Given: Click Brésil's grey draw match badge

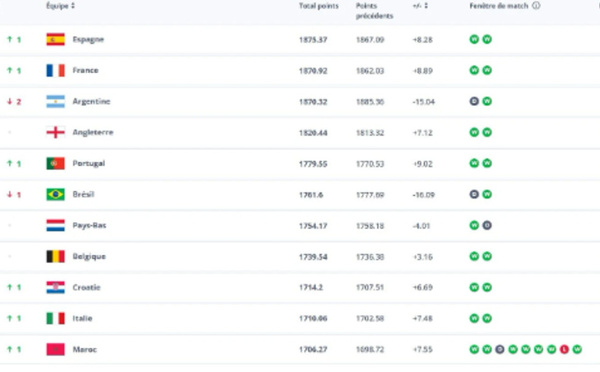Looking at the screenshot, I should (x=474, y=194).
